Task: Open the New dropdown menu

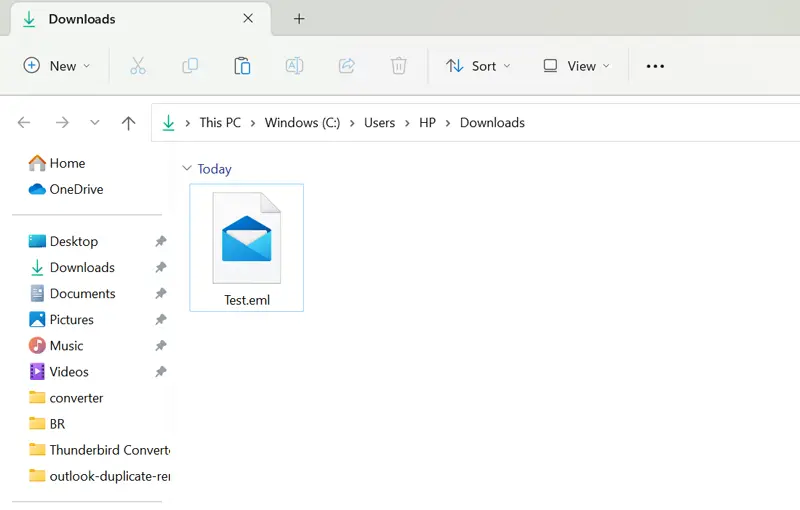Action: (57, 66)
